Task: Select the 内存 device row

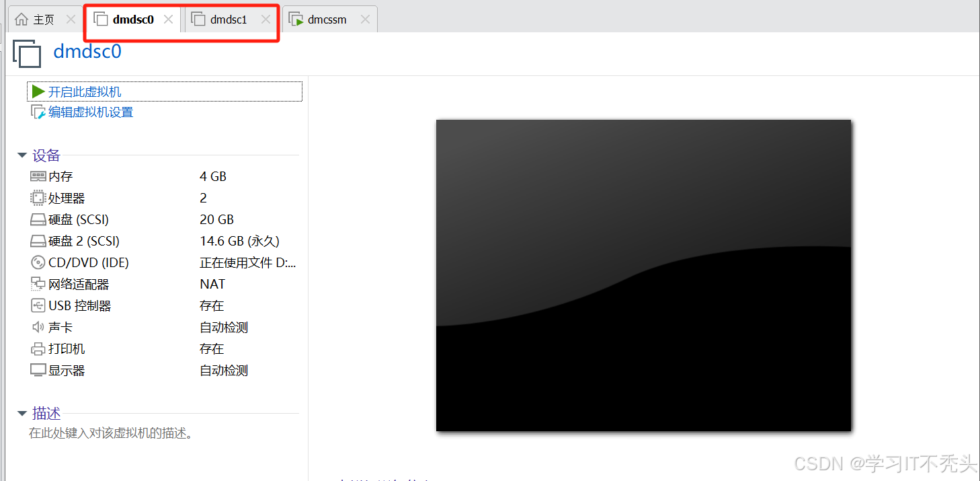Action: [x=163, y=176]
